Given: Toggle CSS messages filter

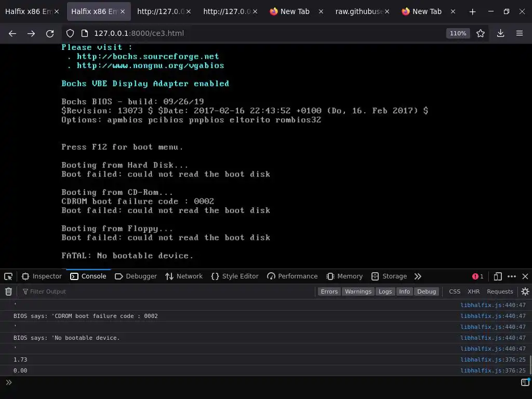Looking at the screenshot, I should (x=455, y=291).
